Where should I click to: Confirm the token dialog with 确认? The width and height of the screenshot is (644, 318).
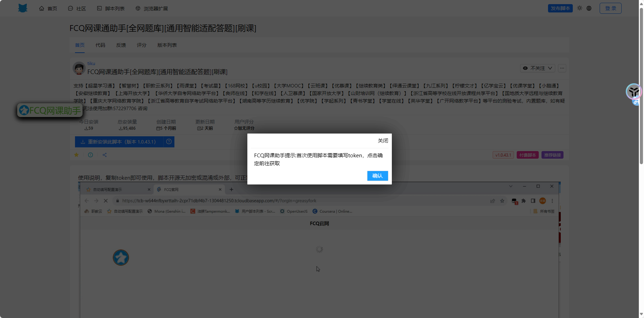[x=377, y=176]
